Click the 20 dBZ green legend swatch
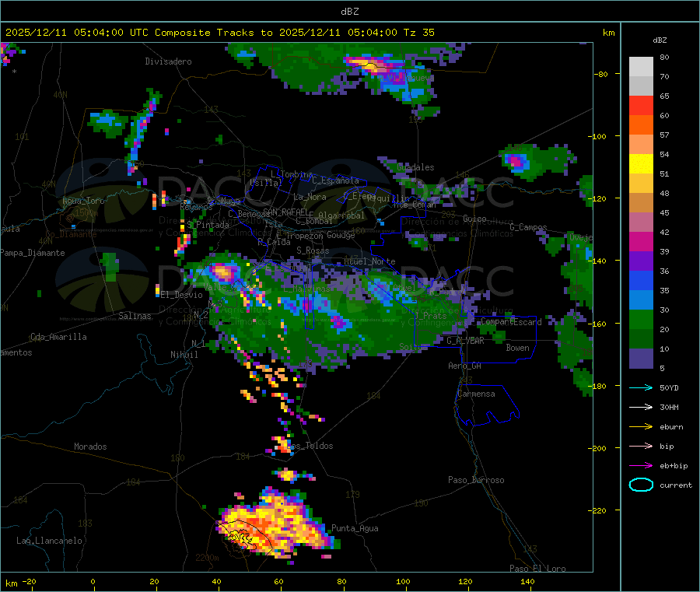This screenshot has width=700, height=592. click(x=641, y=319)
